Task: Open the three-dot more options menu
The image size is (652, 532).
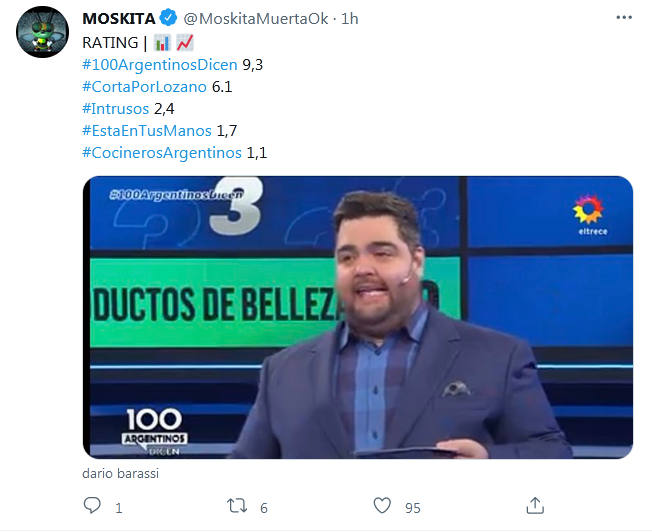Action: click(x=624, y=17)
